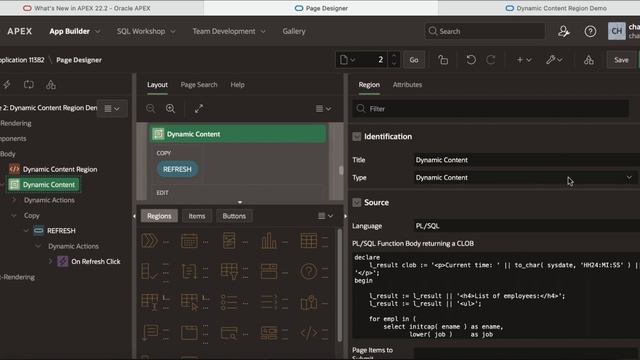This screenshot has height=360, width=640.
Task: Open the rendering tree options menu
Action: (x=112, y=109)
